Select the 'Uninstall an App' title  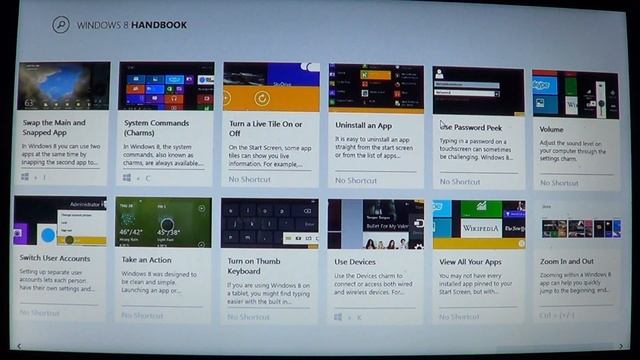point(363,125)
